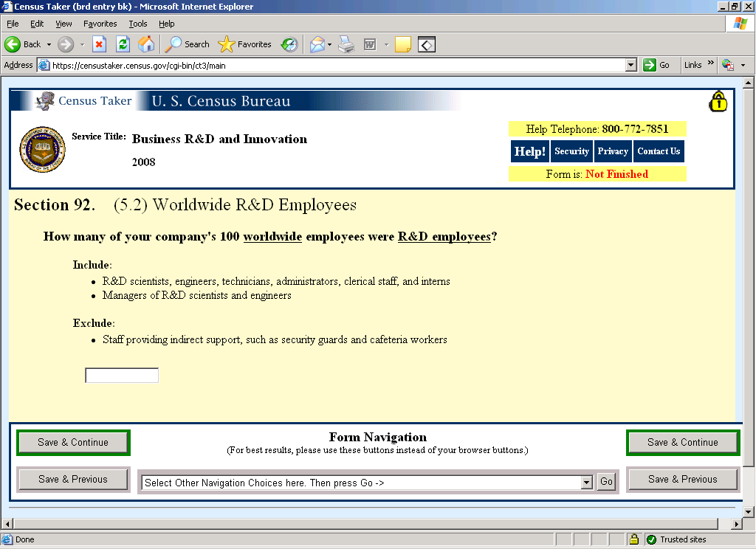Click the Back arrow icon
The height and width of the screenshot is (549, 756).
tap(13, 44)
